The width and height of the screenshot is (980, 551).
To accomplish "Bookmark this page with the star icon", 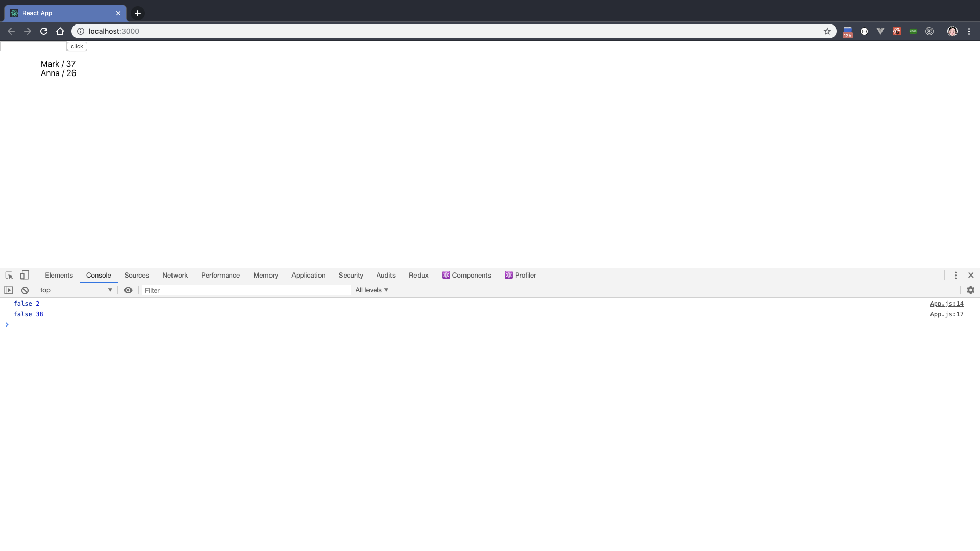I will [827, 31].
